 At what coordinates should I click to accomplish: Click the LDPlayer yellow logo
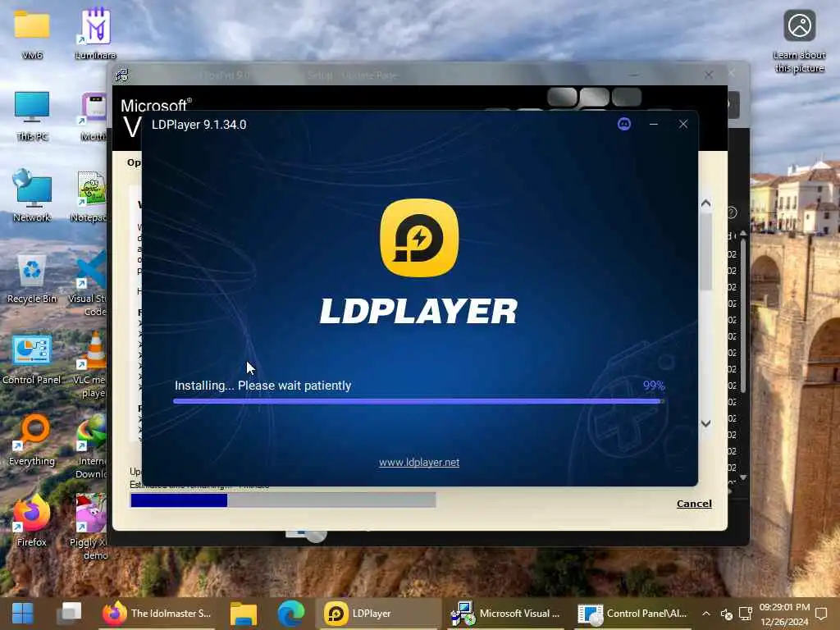click(x=419, y=238)
